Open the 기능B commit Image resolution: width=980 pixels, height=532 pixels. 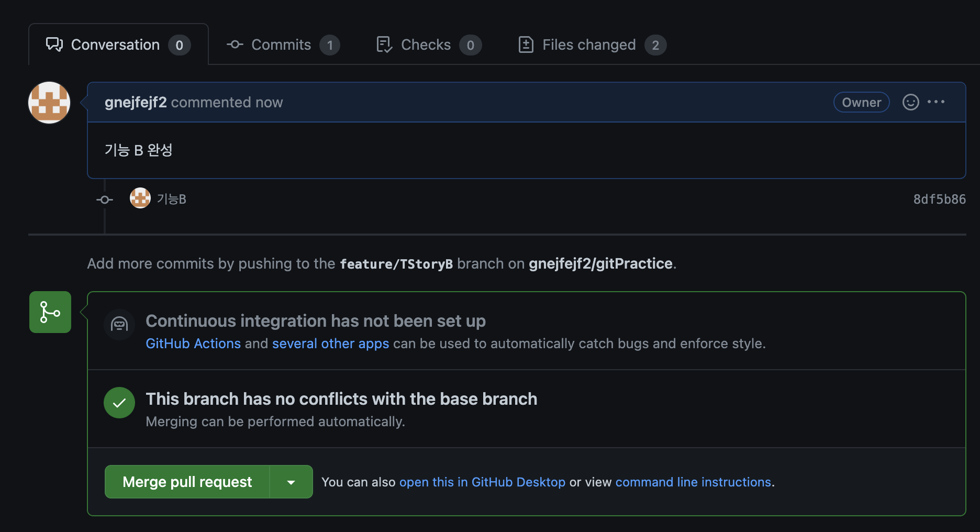pyautogui.click(x=172, y=199)
